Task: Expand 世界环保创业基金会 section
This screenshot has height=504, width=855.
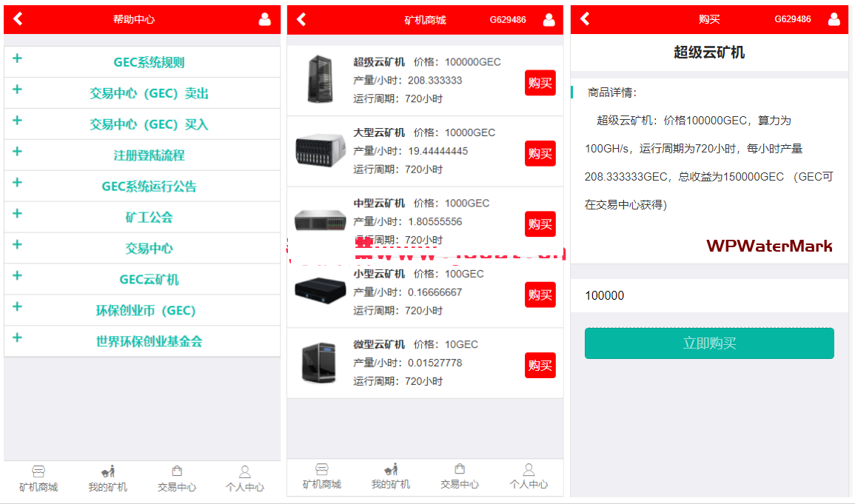Action: [148, 342]
